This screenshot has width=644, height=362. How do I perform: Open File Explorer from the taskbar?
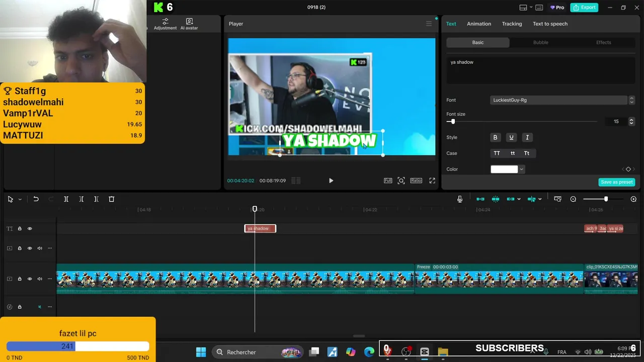(443, 352)
